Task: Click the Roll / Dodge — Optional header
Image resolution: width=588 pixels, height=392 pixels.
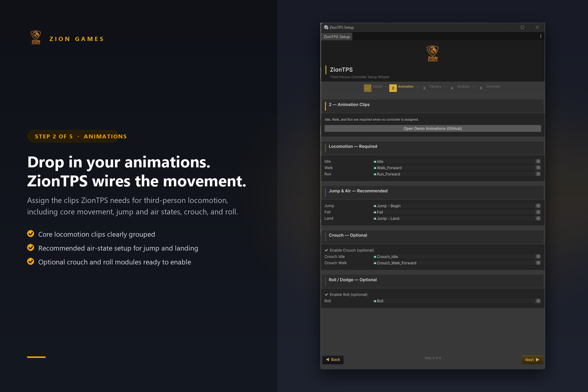Action: (x=432, y=281)
